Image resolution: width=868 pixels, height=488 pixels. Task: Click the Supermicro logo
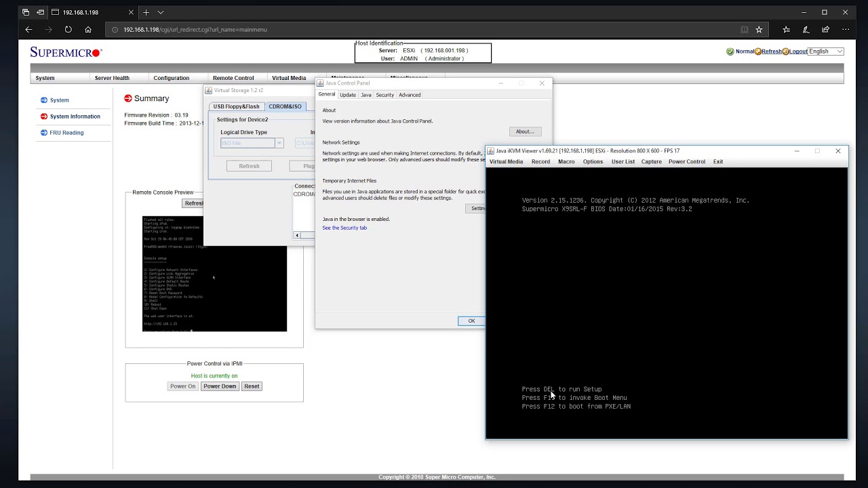pyautogui.click(x=66, y=52)
